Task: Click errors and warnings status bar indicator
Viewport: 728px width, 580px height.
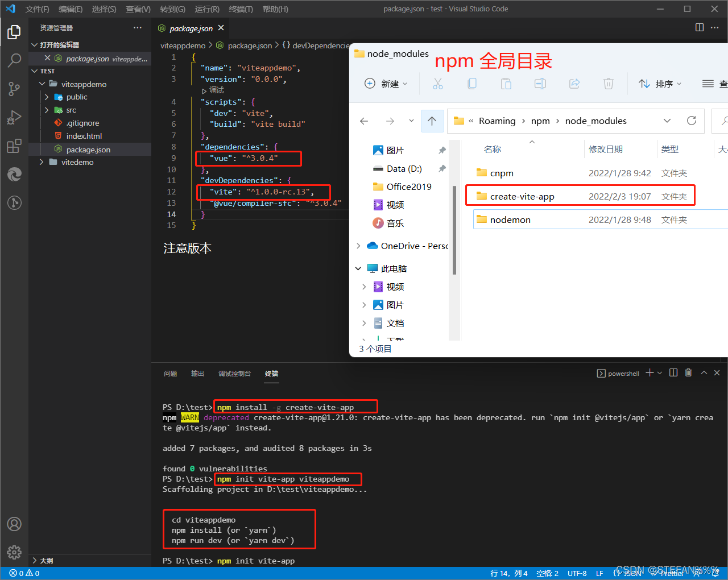Action: [x=24, y=573]
